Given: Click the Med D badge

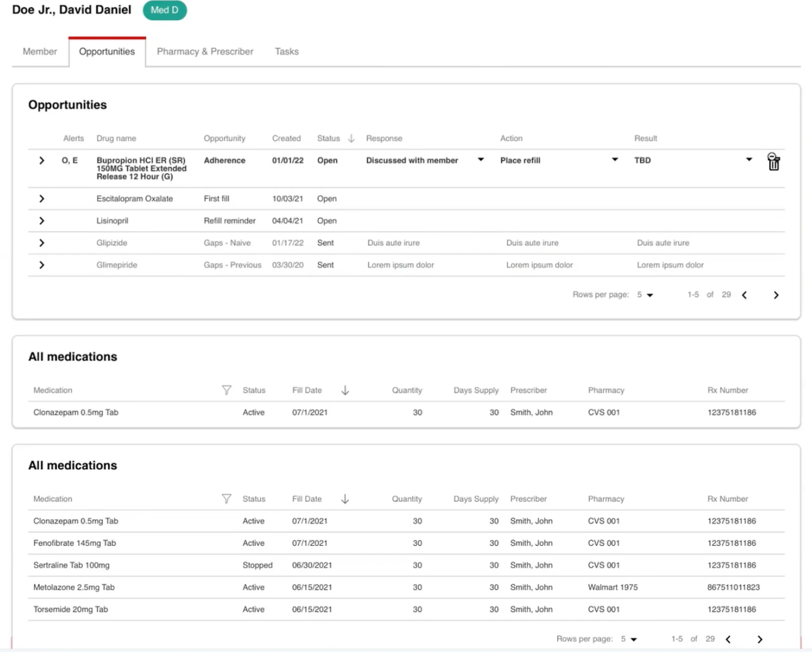Looking at the screenshot, I should 165,10.
